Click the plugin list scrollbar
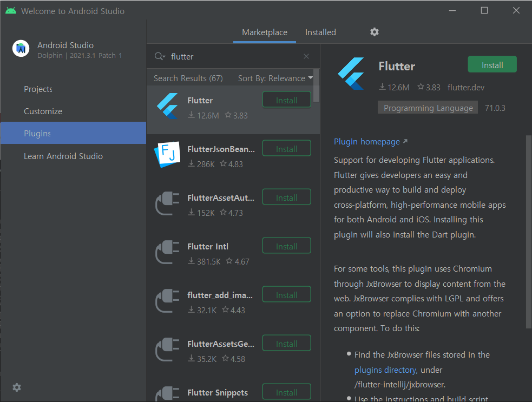The width and height of the screenshot is (532, 402). coord(316,85)
